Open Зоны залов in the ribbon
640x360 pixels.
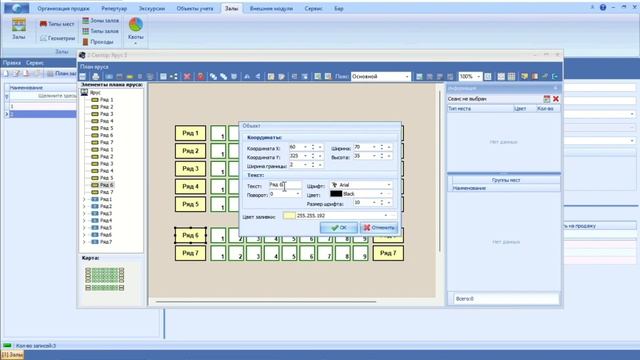[100, 20]
